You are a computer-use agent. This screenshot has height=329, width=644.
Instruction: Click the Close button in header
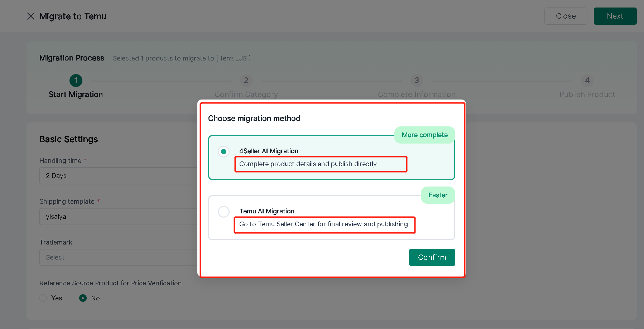click(566, 16)
